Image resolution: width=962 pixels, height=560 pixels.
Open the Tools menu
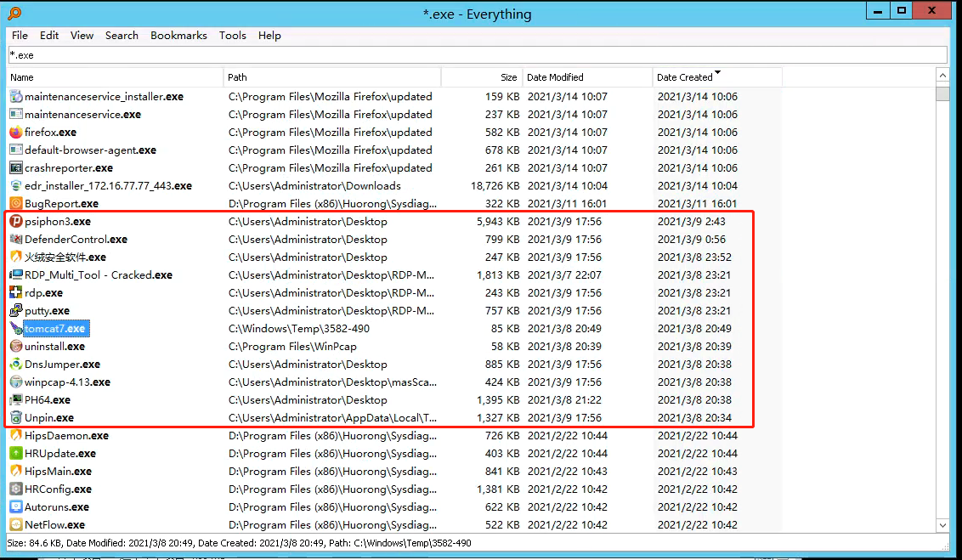232,36
